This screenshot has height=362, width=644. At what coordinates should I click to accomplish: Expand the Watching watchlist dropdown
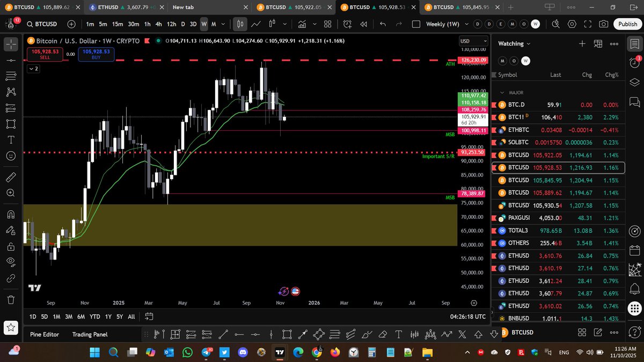[514, 43]
